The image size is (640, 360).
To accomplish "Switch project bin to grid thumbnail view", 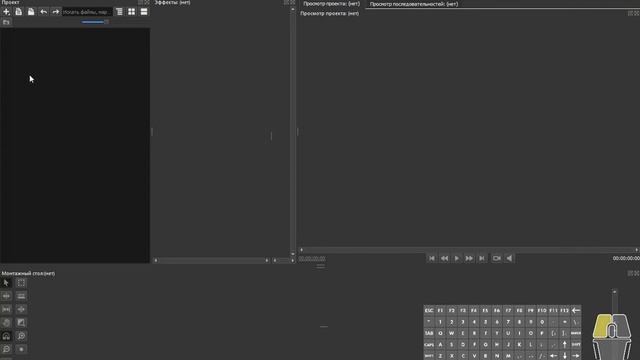I will point(131,12).
